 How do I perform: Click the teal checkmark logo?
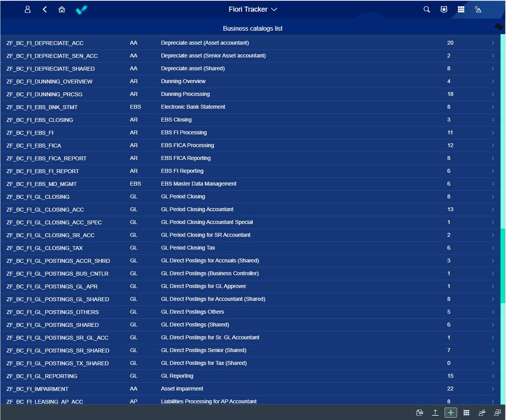coord(81,10)
